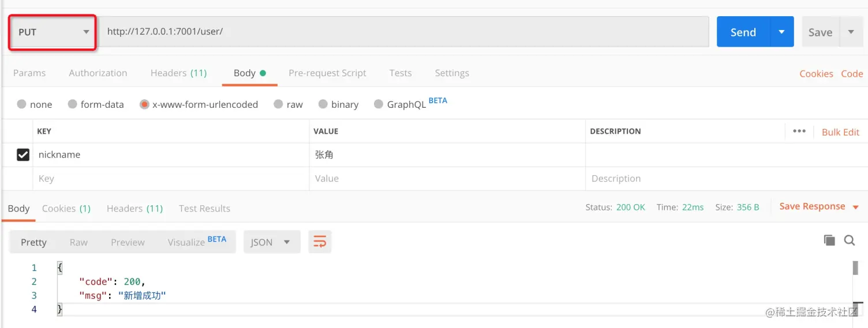Open the Save Response dropdown
The height and width of the screenshot is (328, 868).
(x=819, y=206)
